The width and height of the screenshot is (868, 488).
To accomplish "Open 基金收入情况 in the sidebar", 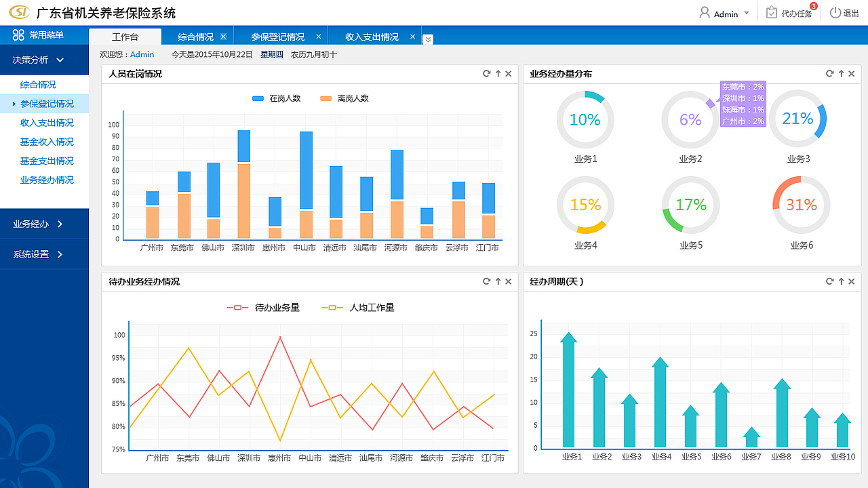I will pyautogui.click(x=47, y=142).
